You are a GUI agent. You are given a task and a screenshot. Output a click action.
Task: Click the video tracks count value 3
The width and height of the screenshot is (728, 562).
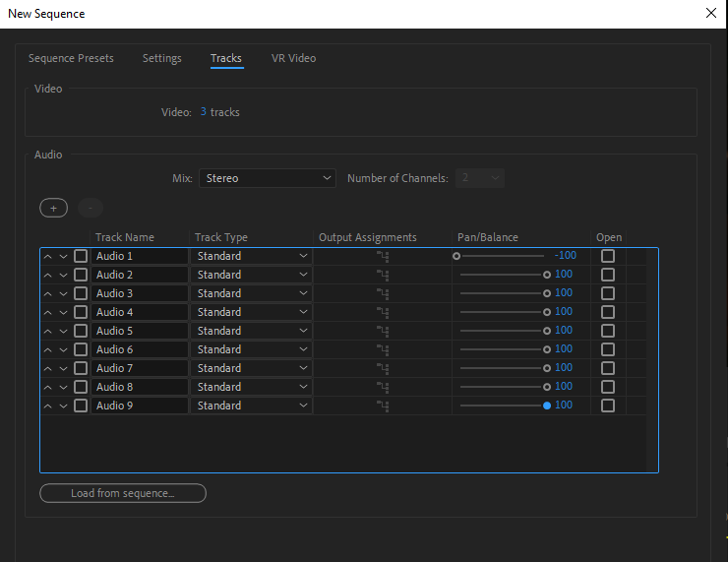[204, 112]
